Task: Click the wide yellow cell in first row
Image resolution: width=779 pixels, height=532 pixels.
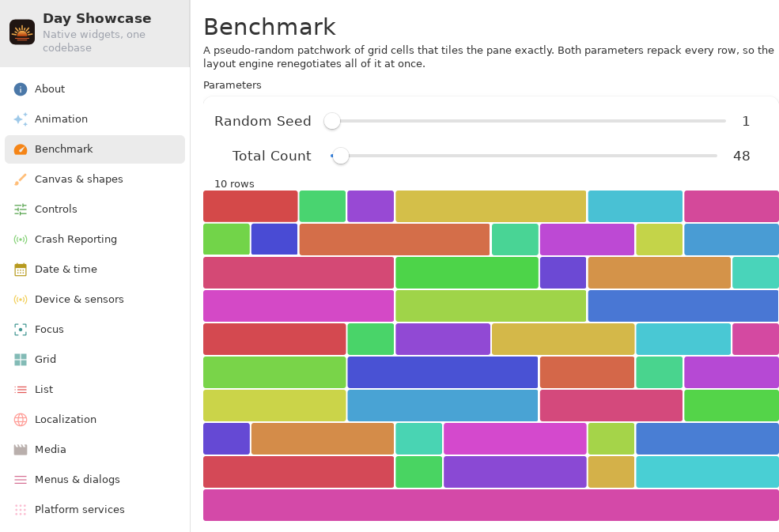Action: click(x=491, y=206)
